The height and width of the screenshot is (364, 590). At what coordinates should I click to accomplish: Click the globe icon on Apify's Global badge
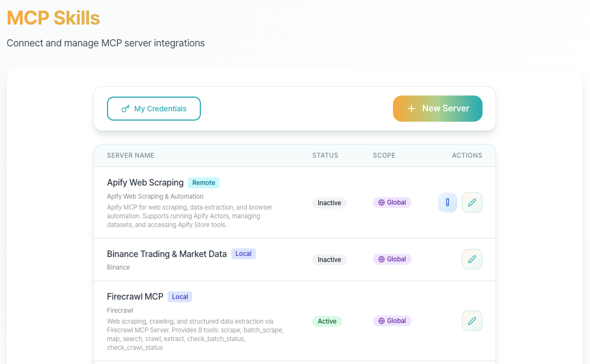[x=383, y=202]
